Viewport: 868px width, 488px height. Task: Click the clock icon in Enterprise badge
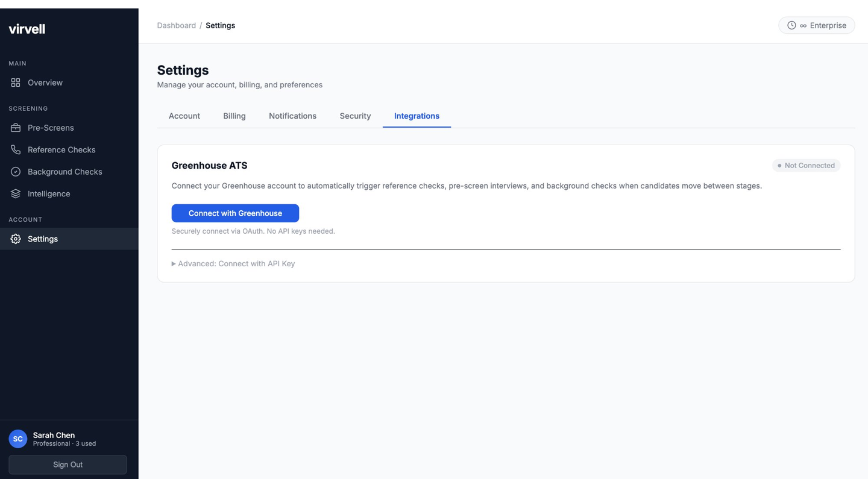(x=791, y=25)
